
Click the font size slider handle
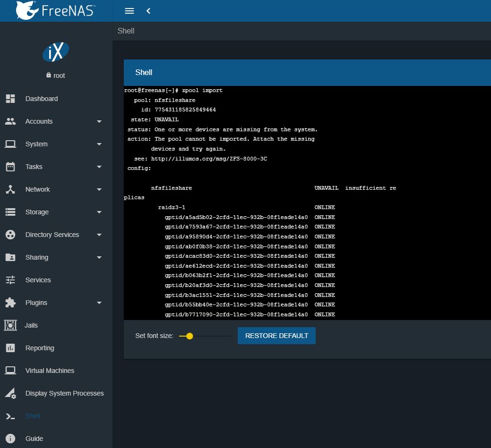(x=190, y=336)
